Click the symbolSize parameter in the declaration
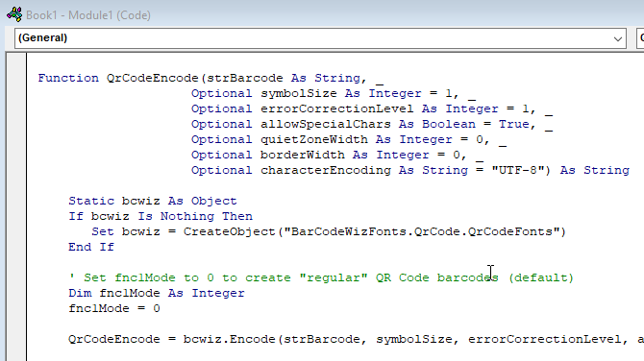644x361 pixels. 299,93
